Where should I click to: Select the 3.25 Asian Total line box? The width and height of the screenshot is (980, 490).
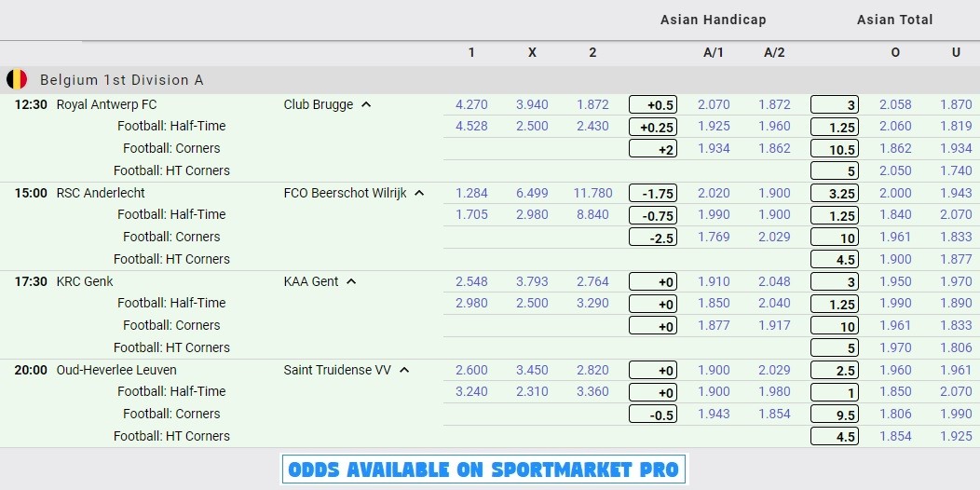(x=835, y=193)
